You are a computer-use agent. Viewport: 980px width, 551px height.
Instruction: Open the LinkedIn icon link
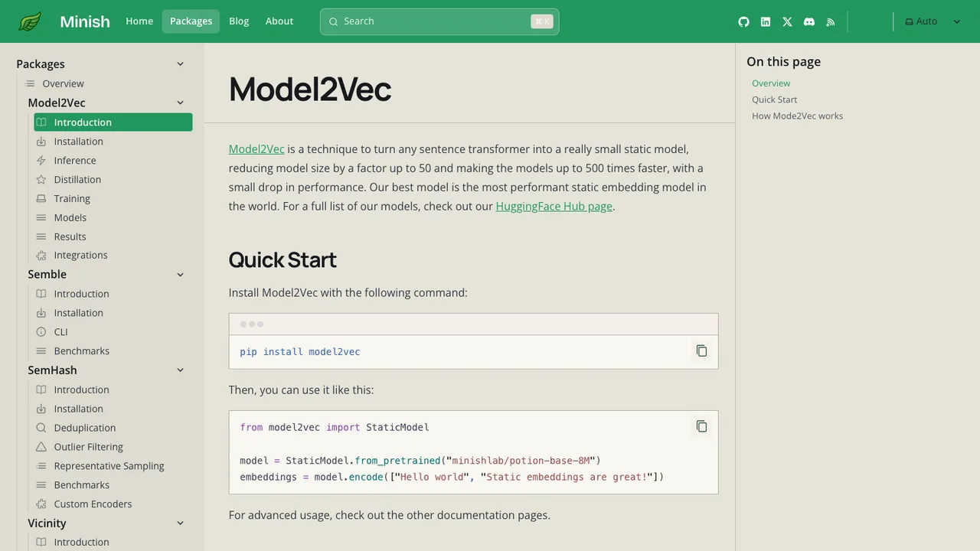766,21
